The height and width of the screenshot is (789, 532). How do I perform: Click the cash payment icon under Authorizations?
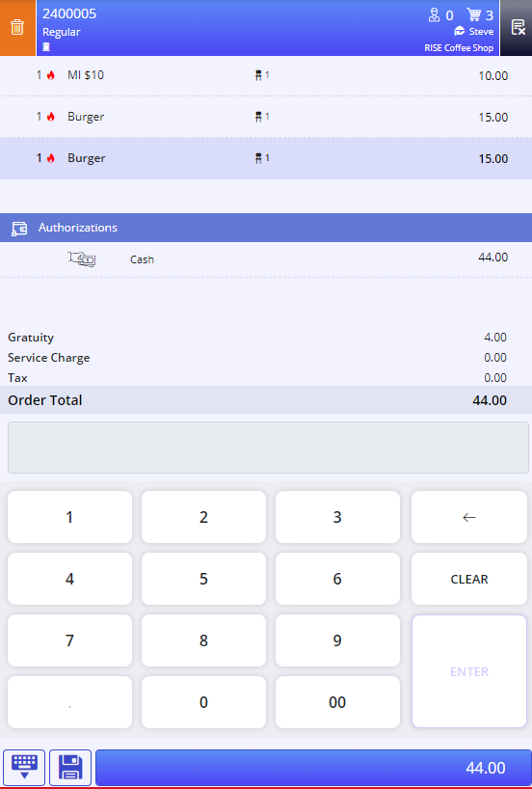(82, 259)
